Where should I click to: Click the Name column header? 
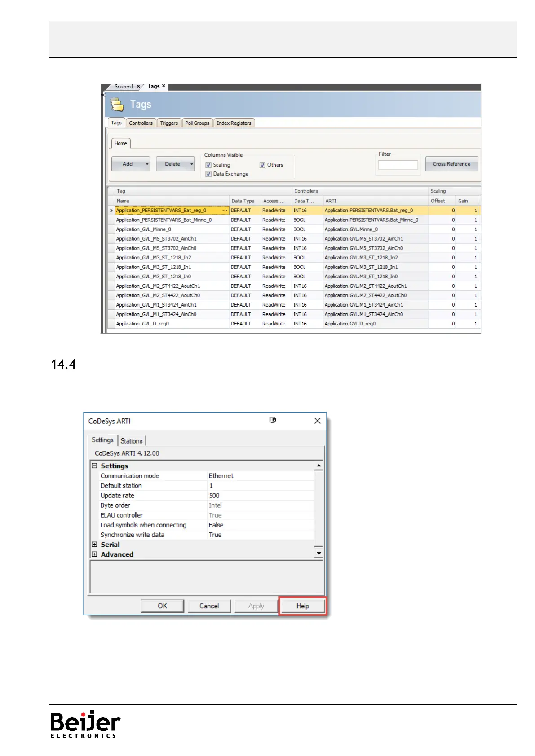[172, 201]
